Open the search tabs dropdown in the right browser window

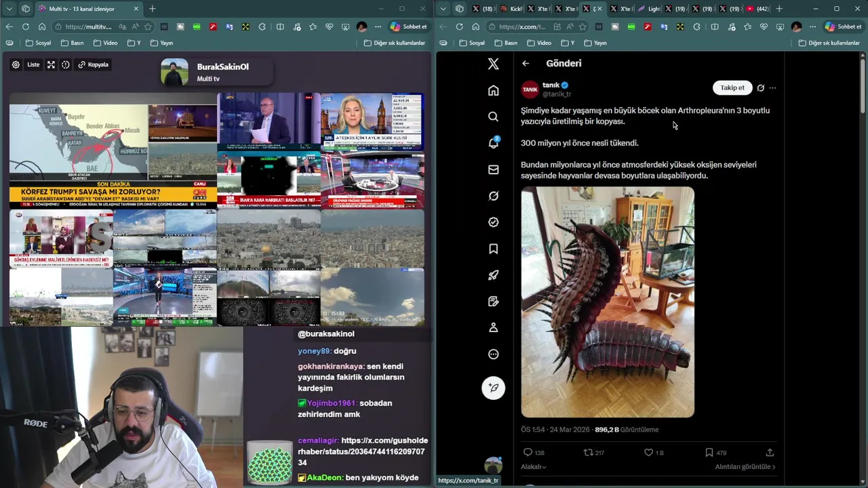point(443,9)
